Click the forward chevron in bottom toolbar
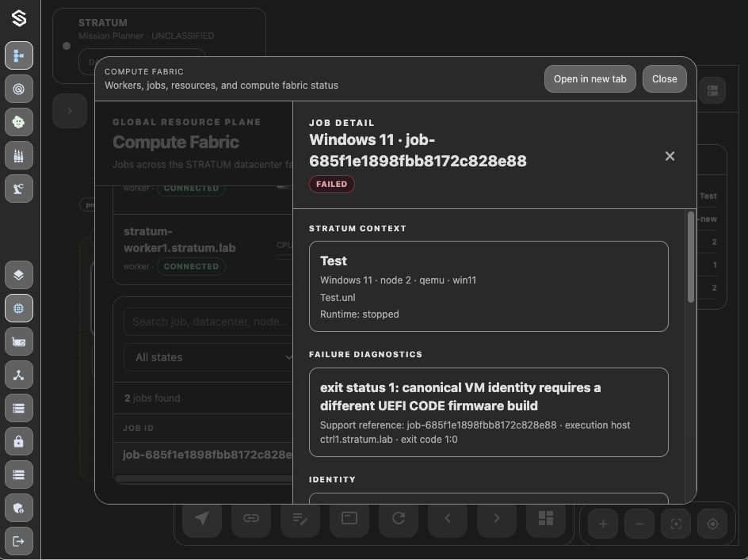 pyautogui.click(x=497, y=518)
